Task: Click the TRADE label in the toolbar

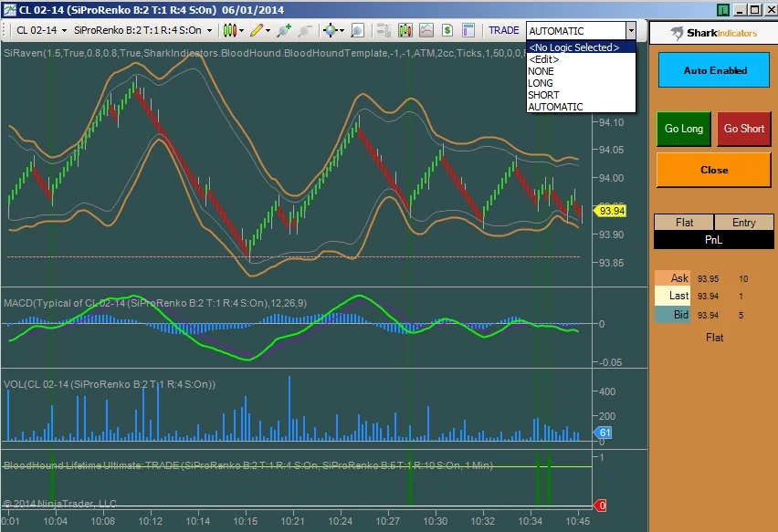Action: point(504,30)
